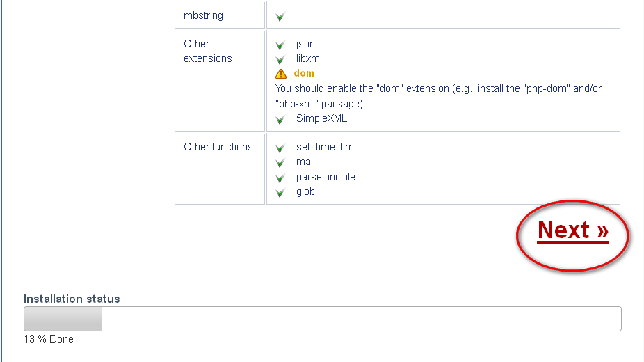Viewport: 644px width, 362px height.
Task: Click the parse_ini_file function name
Action: pos(325,177)
